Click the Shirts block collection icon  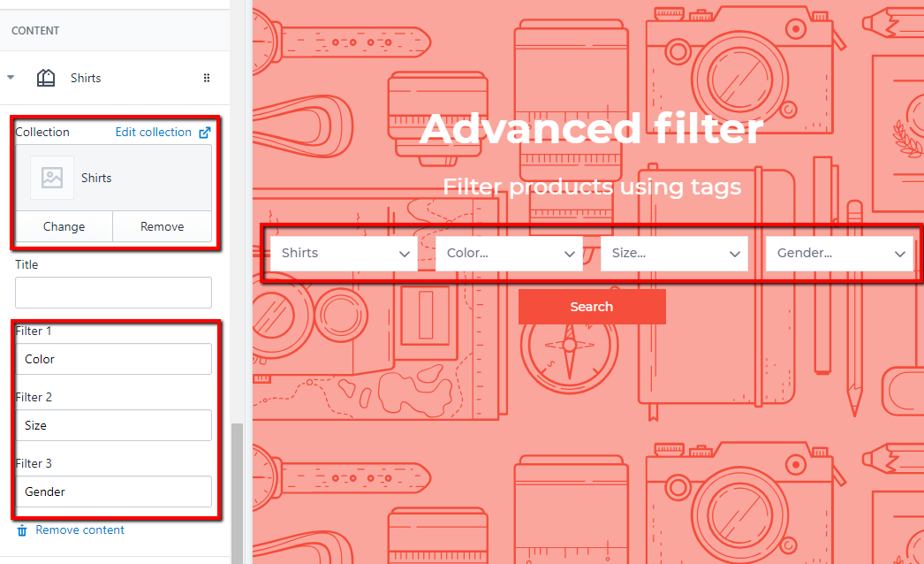click(x=46, y=77)
